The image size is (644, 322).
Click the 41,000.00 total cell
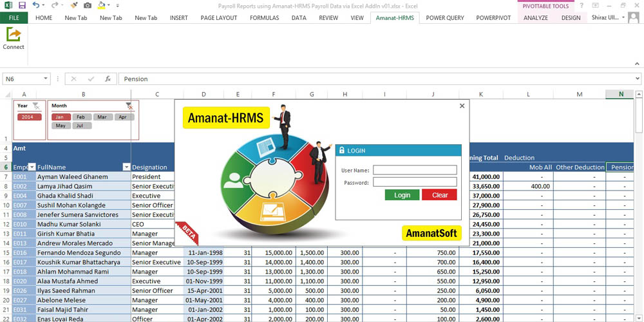pyautogui.click(x=481, y=176)
